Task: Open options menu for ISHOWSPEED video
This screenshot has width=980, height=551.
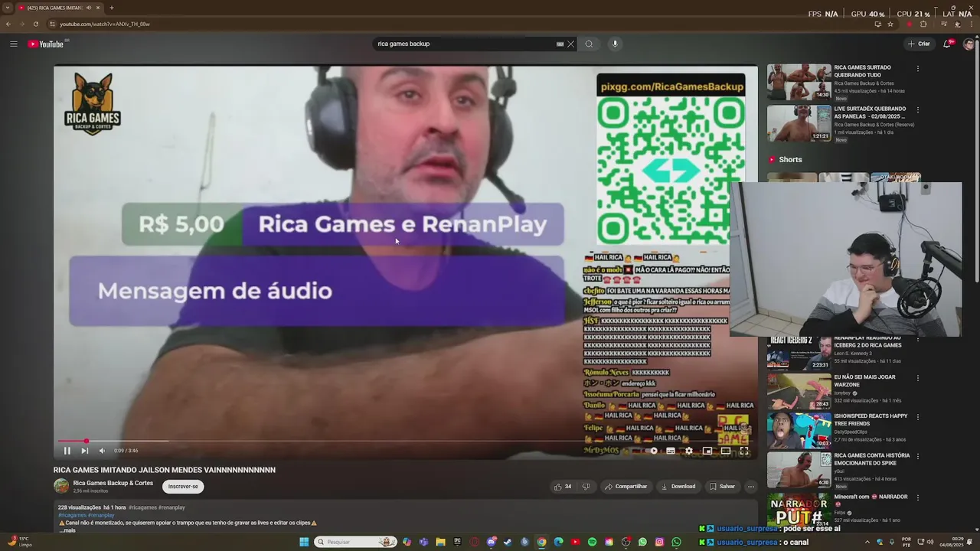Action: (x=917, y=417)
